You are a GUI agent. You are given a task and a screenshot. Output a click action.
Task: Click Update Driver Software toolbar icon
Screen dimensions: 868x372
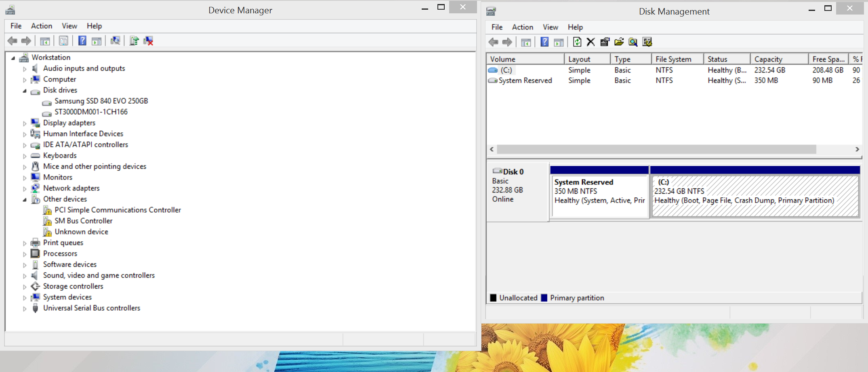pos(134,41)
